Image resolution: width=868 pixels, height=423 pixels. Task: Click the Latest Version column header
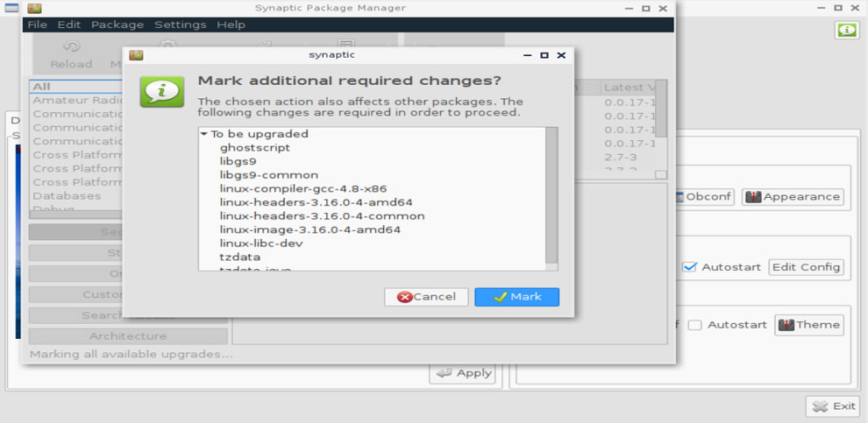point(627,88)
